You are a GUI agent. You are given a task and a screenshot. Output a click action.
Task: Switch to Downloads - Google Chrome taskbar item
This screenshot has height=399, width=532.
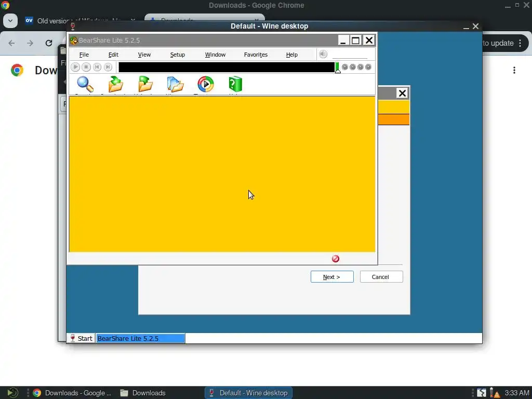[72, 393]
